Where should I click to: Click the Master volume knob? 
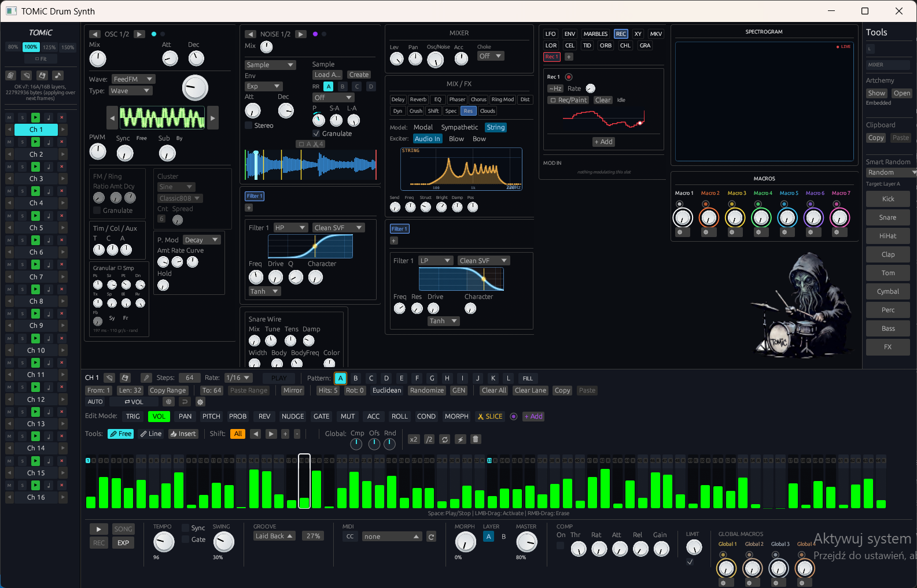point(526,542)
